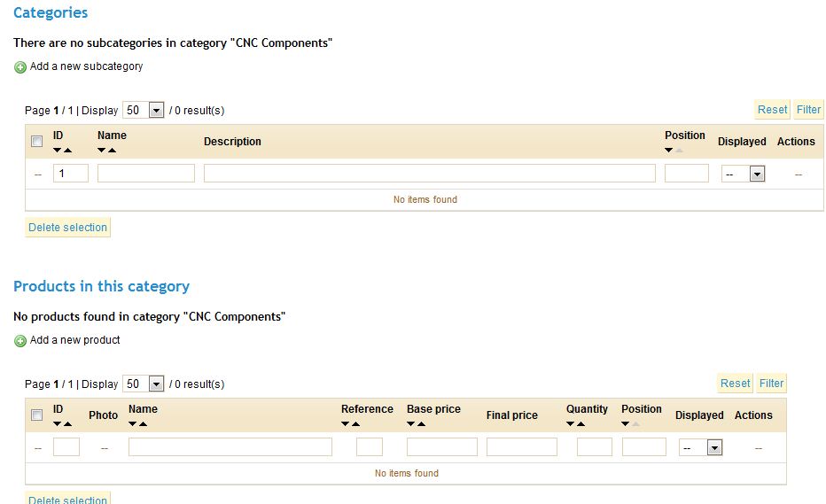Image resolution: width=826 pixels, height=504 pixels.
Task: Click green plus icon for new subcategory
Action: 19,67
